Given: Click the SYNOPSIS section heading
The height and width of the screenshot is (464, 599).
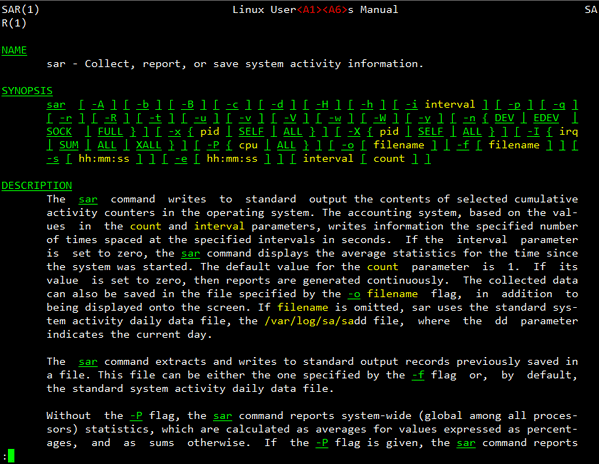Looking at the screenshot, I should (27, 91).
